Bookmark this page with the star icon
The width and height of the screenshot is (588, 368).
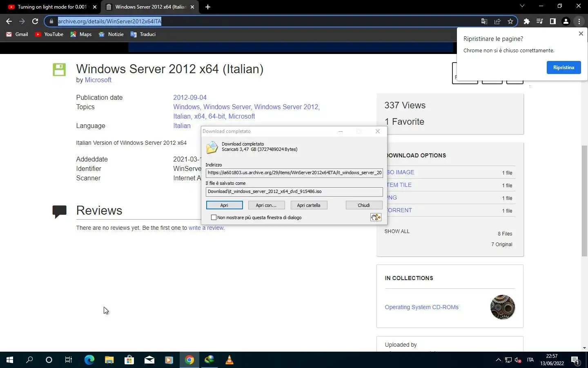(x=510, y=21)
